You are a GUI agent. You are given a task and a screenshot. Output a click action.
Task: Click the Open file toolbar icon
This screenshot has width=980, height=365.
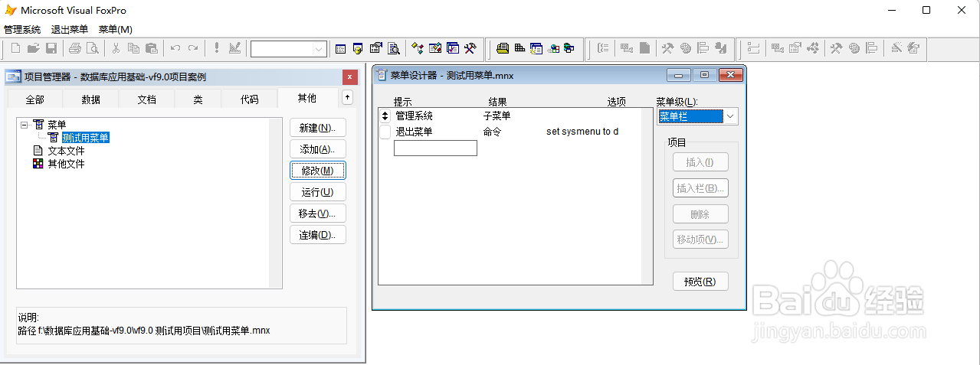point(34,48)
